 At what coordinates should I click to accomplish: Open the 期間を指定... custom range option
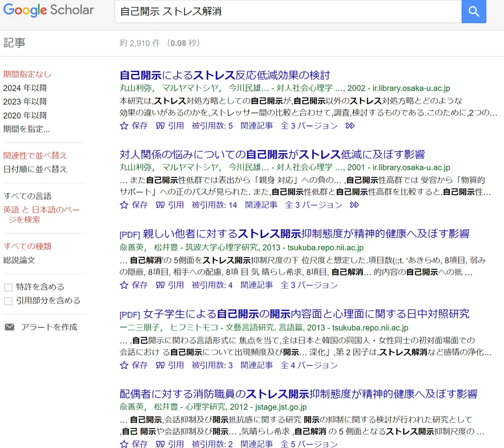point(26,129)
